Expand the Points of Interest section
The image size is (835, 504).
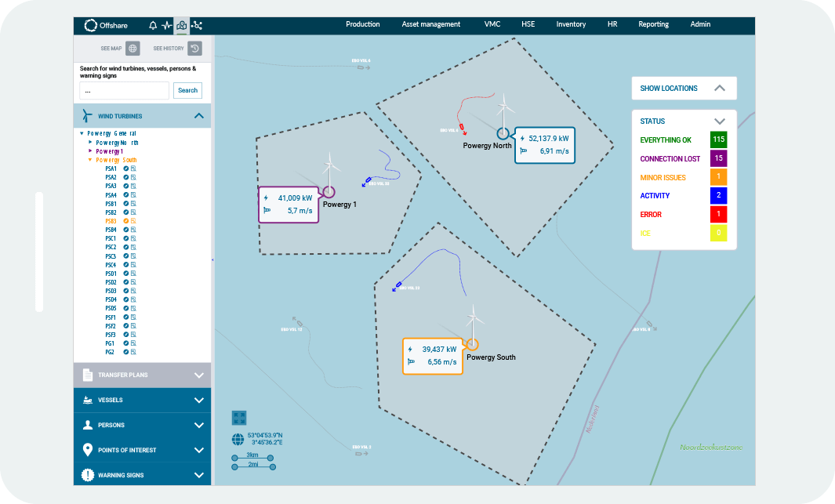pos(198,450)
